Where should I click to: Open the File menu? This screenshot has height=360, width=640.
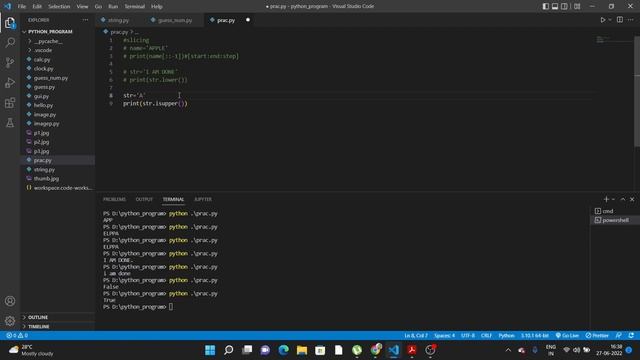coord(22,7)
